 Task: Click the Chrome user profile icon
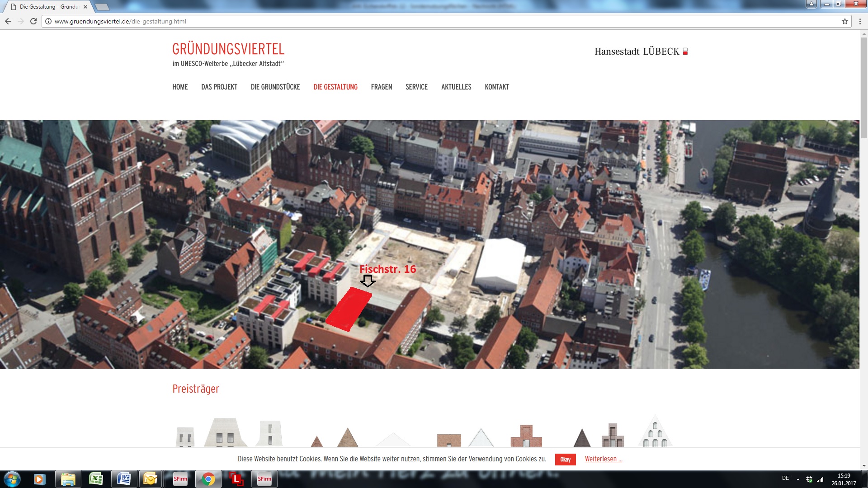click(x=811, y=4)
